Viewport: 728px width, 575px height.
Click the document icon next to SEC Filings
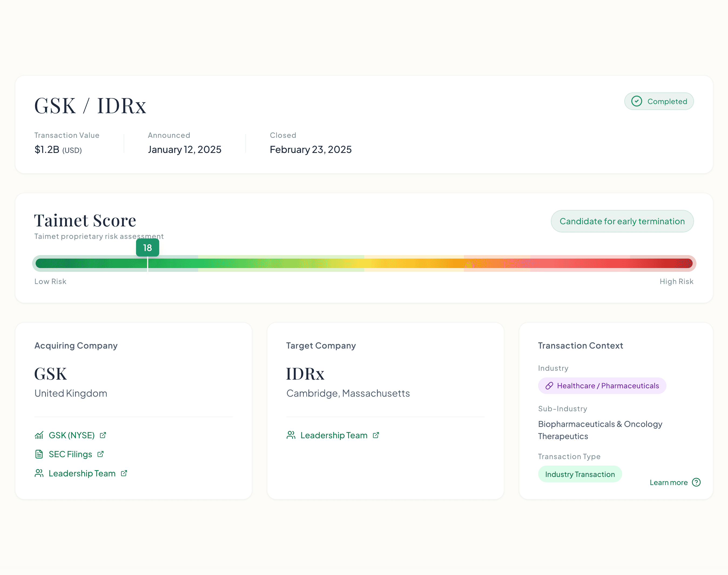click(x=39, y=454)
